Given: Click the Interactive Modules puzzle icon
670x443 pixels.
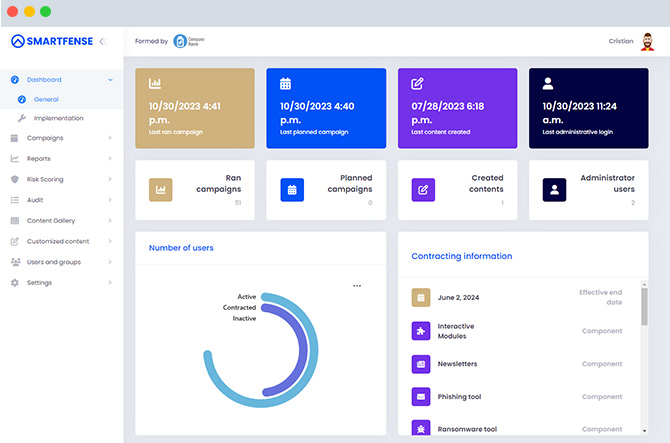Looking at the screenshot, I should [x=421, y=331].
